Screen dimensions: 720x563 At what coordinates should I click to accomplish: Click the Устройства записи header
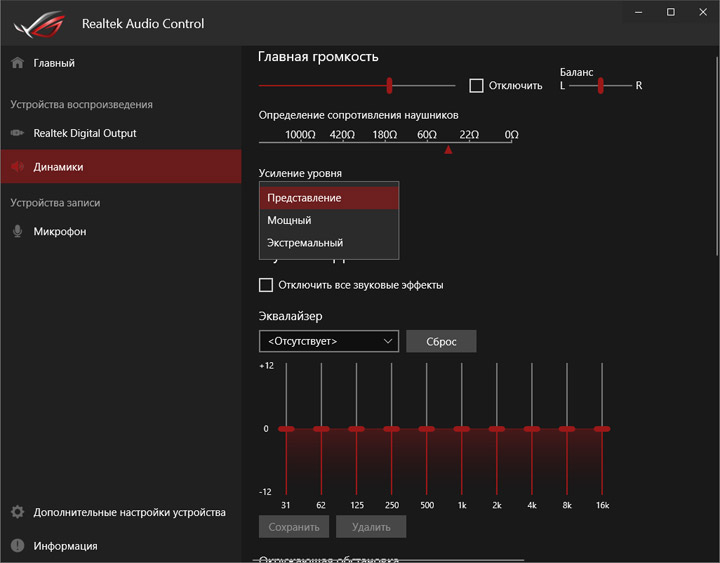[x=55, y=203]
